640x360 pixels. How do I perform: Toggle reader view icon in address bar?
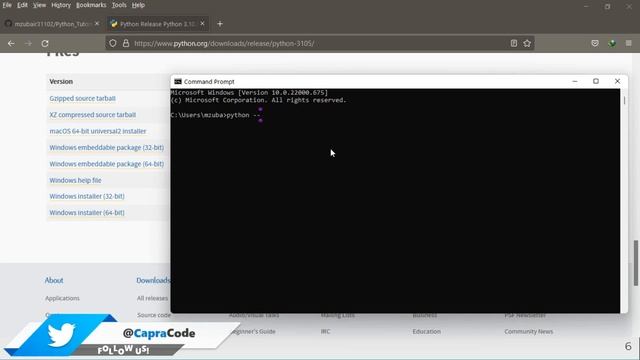[513, 43]
